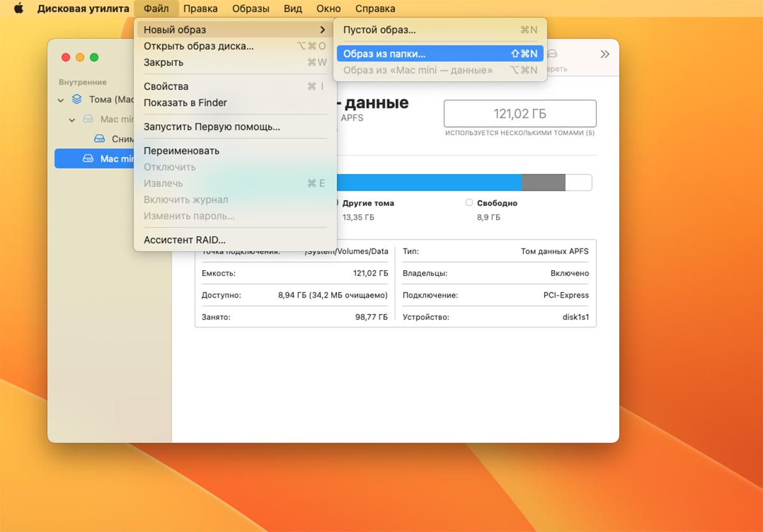Click the 121,02 ГБ capacity box
This screenshot has width=763, height=532.
pyautogui.click(x=519, y=114)
